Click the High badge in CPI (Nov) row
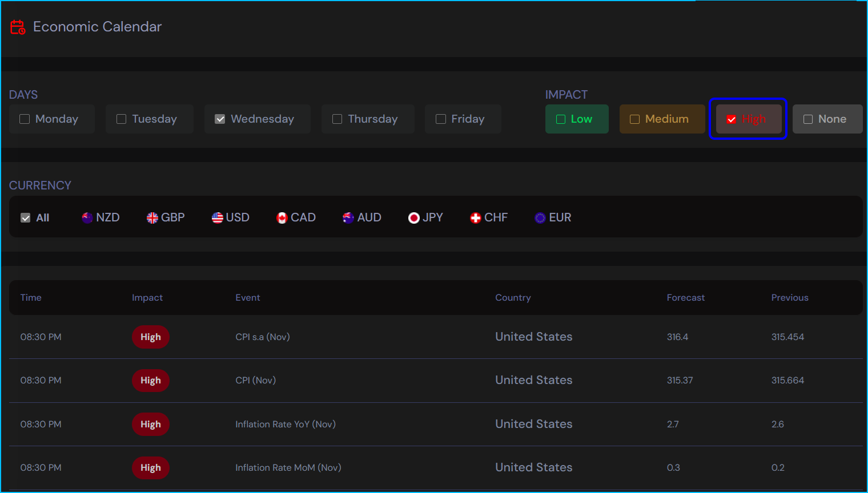The width and height of the screenshot is (868, 493). pyautogui.click(x=151, y=381)
